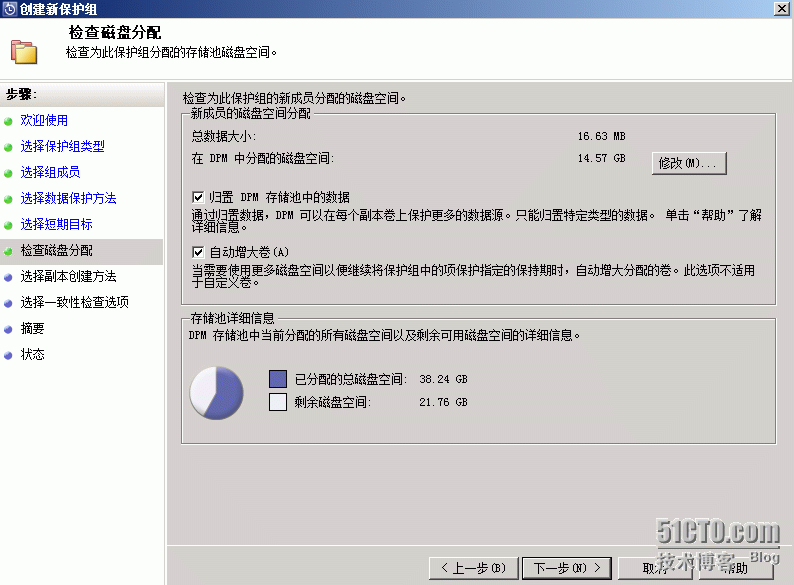Viewport: 794px width, 585px height.
Task: Click 上一步(B) to go back
Action: (x=473, y=568)
